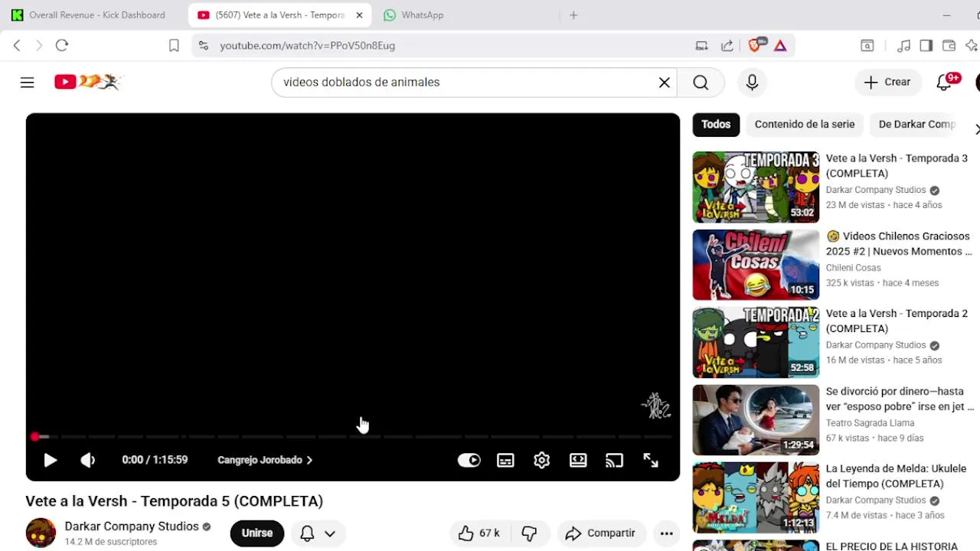This screenshot has width=980, height=551.
Task: Open more actions ellipsis under video
Action: coord(667,533)
